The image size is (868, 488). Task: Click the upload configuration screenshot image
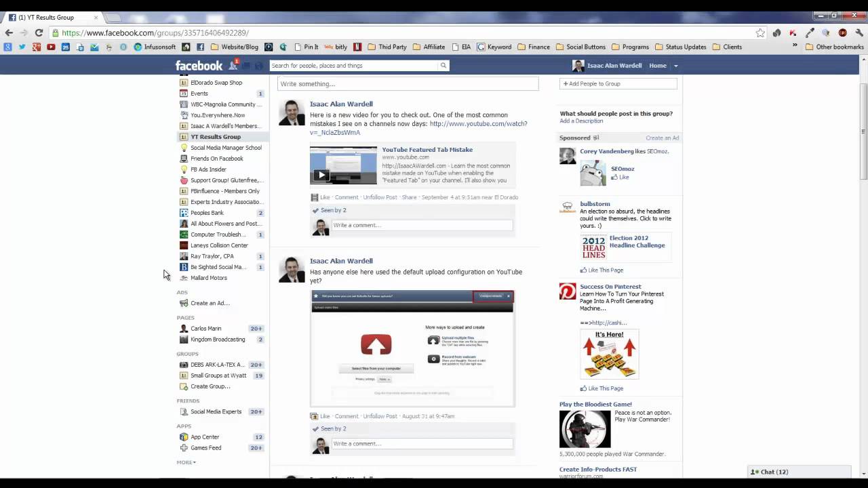412,348
